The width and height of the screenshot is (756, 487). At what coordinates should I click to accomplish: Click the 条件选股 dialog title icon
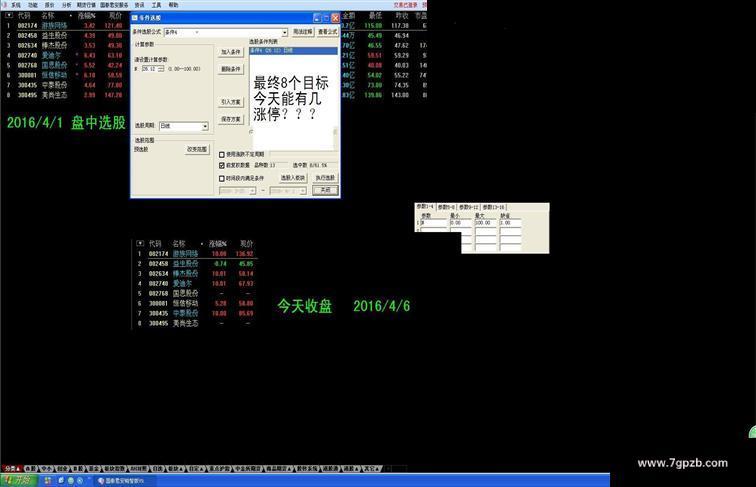coord(135,18)
